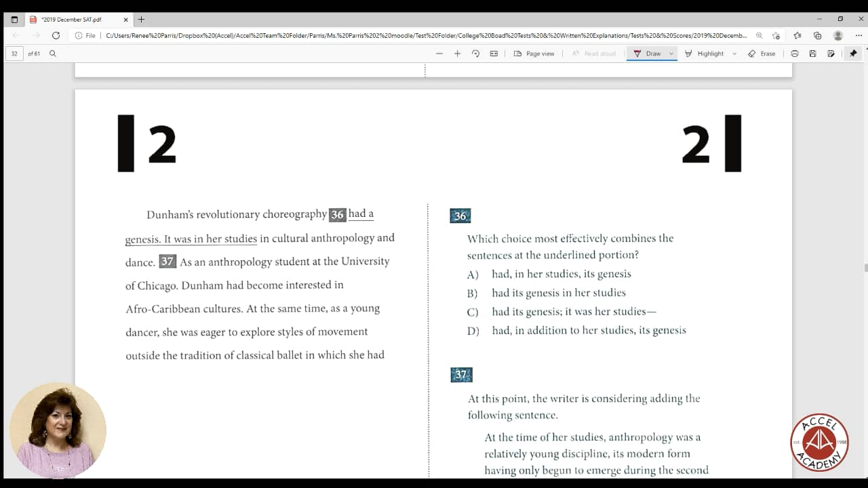Click the zoom in plus icon
Screen dimensions: 868x488
tap(457, 54)
